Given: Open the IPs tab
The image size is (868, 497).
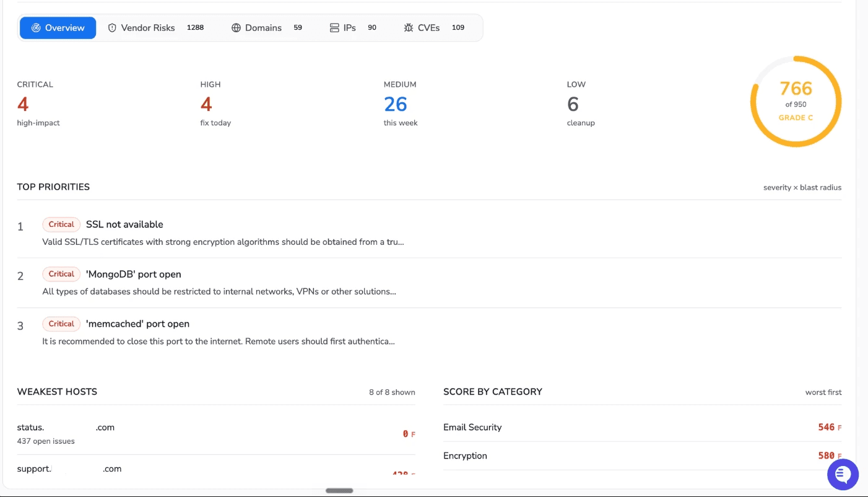Looking at the screenshot, I should (x=353, y=28).
